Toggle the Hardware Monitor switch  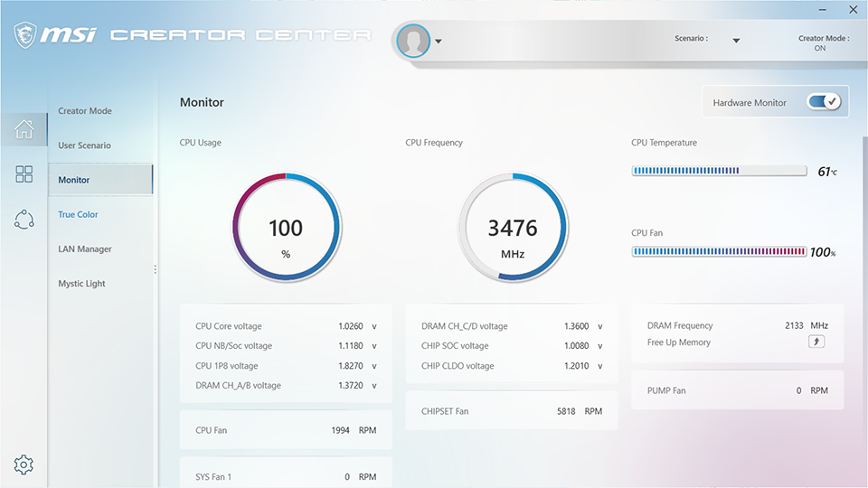coord(824,102)
